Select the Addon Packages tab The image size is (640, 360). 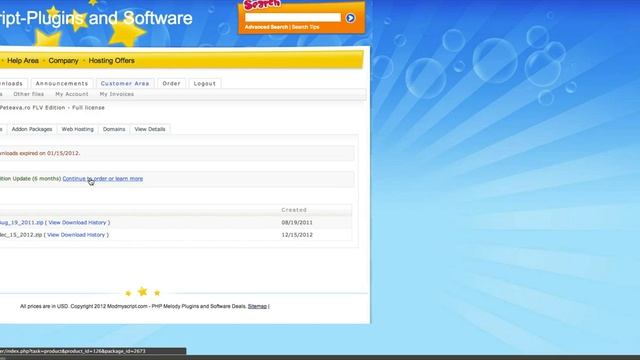(x=32, y=129)
